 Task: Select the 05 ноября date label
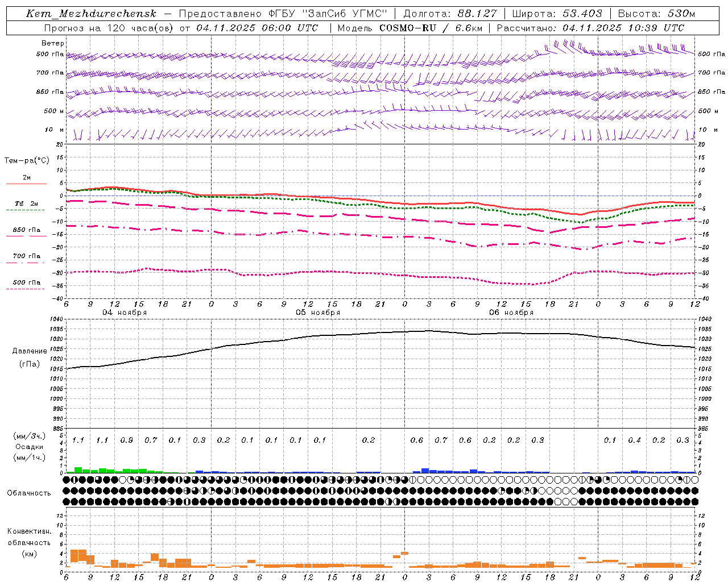pos(318,313)
